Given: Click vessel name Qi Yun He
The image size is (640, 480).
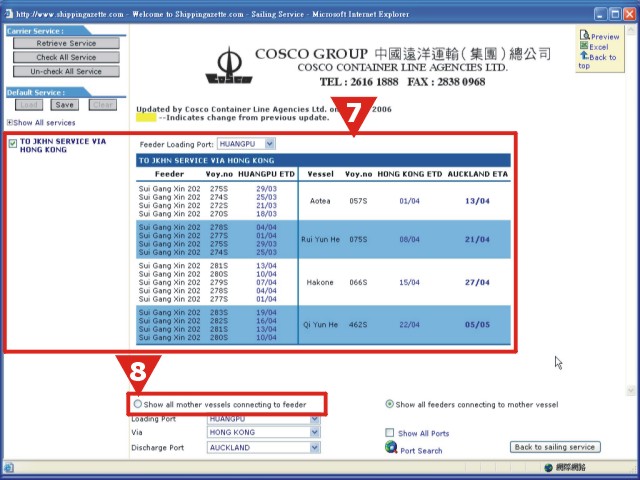Looking at the screenshot, I should click(320, 325).
